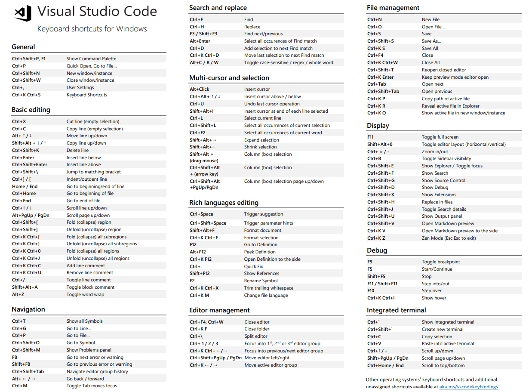The height and width of the screenshot is (392, 532).
Task: Click the 'Trigger suggestion' entry
Action: point(264,214)
